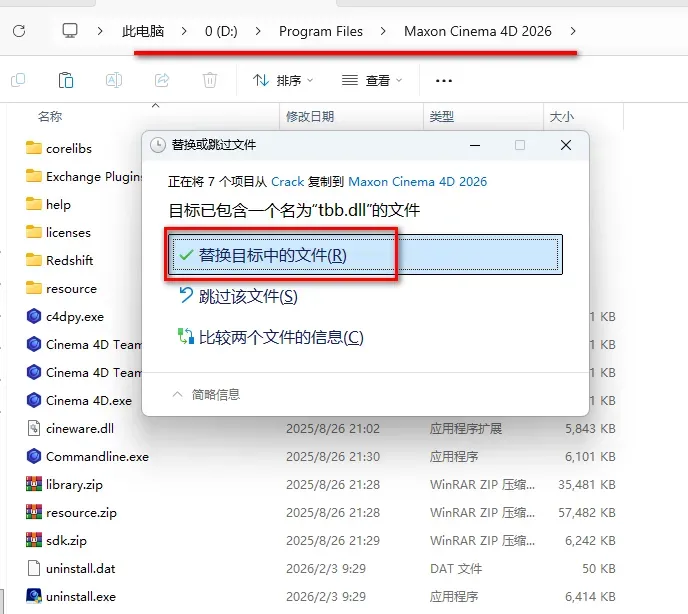Click the rename icon in toolbar
Image resolution: width=688 pixels, height=614 pixels.
tap(114, 80)
